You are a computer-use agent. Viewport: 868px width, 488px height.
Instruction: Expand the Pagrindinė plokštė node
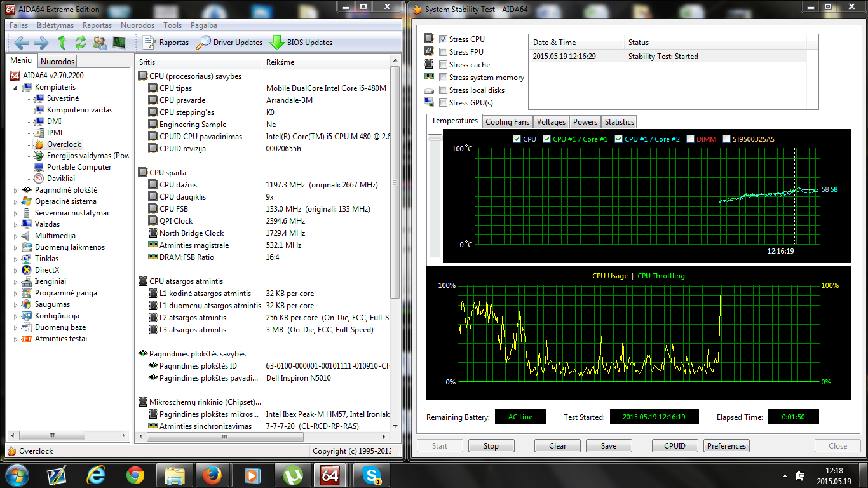(16, 190)
